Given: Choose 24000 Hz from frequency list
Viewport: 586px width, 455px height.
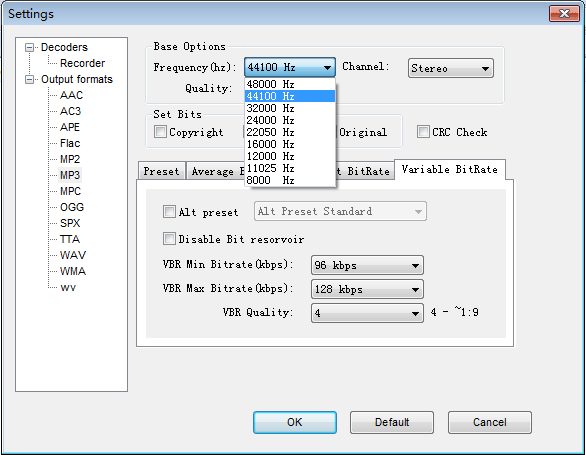Looking at the screenshot, I should coord(290,120).
